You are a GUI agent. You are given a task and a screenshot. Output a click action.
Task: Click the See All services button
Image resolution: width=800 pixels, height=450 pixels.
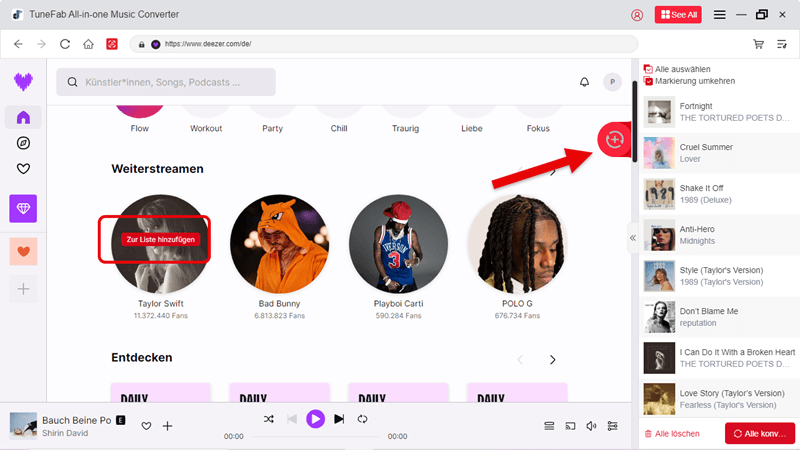tap(678, 15)
